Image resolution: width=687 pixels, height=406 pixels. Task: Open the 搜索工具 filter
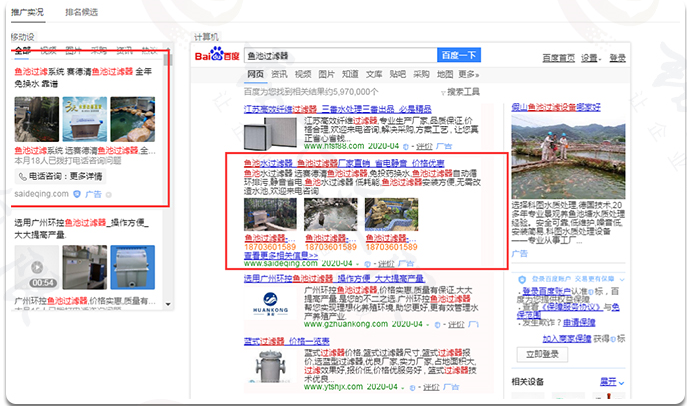click(x=460, y=92)
